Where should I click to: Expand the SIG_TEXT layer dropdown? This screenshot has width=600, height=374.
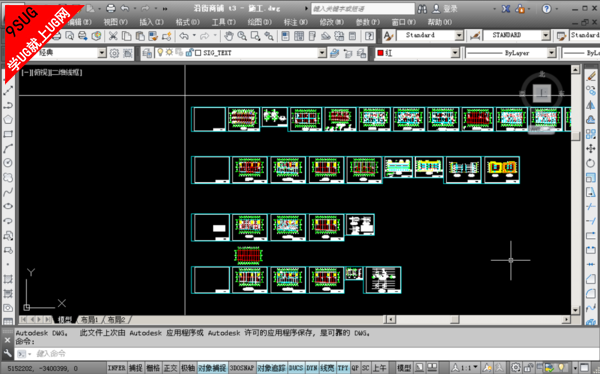(x=322, y=53)
